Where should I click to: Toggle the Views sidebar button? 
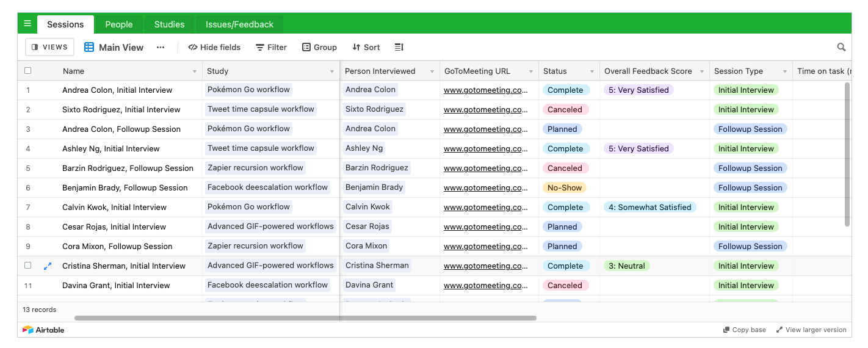[x=49, y=47]
